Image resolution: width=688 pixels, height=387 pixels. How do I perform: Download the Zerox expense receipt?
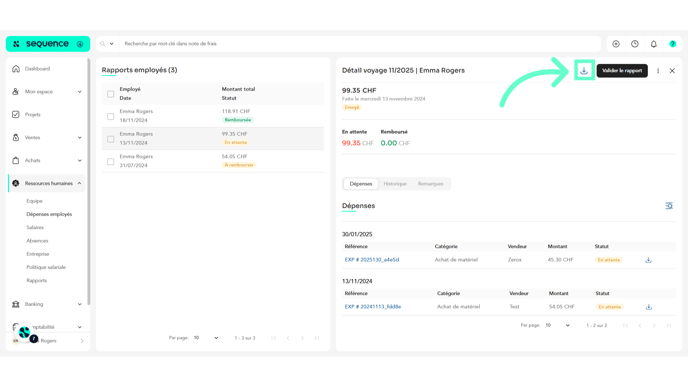[649, 260]
